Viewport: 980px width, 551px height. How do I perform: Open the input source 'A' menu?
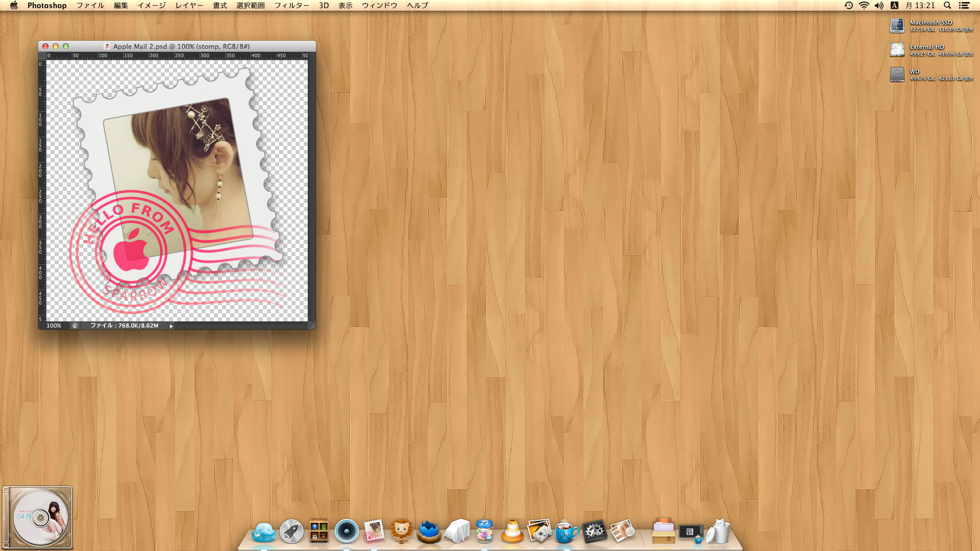point(894,6)
